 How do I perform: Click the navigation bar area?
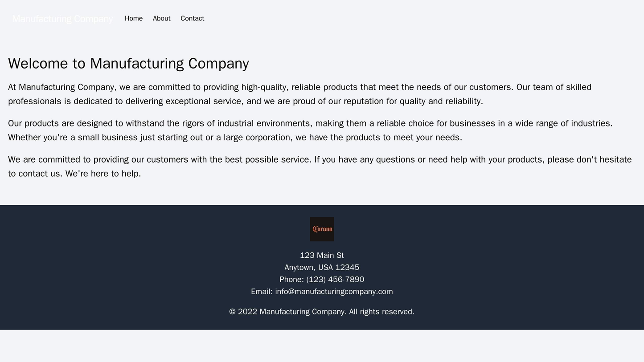322,19
